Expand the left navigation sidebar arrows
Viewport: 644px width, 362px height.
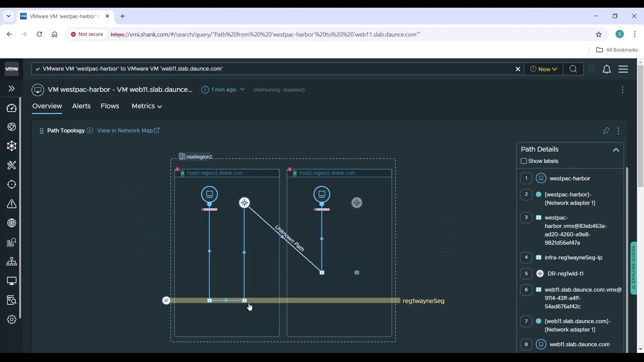(x=11, y=88)
